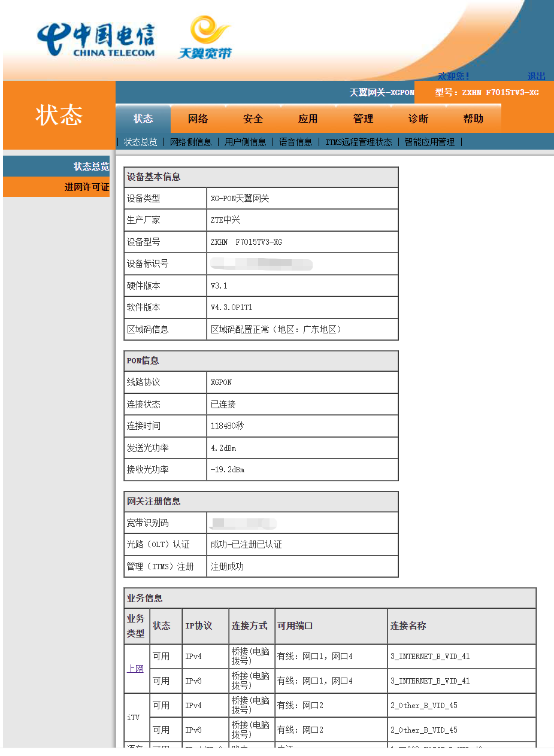Open 语音信息 submenu
This screenshot has height=756, width=554.
296,142
